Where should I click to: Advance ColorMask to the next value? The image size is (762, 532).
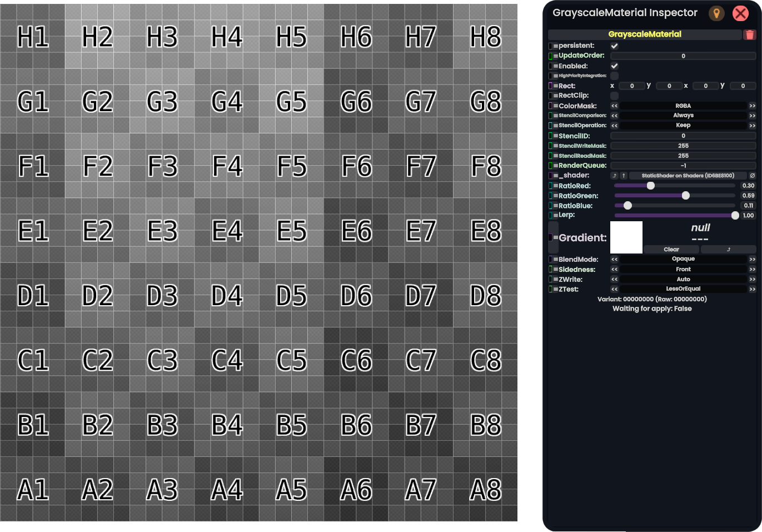tap(752, 106)
